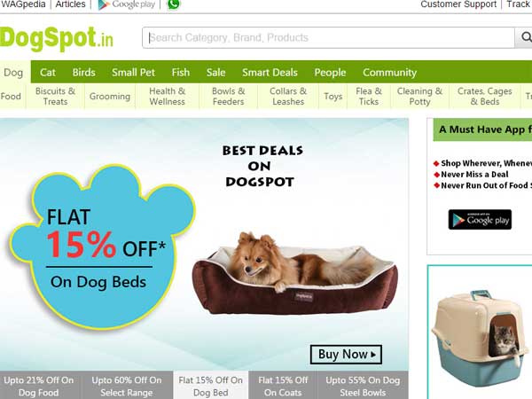The width and height of the screenshot is (532, 399).
Task: Open the Google Play link in header
Action: [x=126, y=4]
